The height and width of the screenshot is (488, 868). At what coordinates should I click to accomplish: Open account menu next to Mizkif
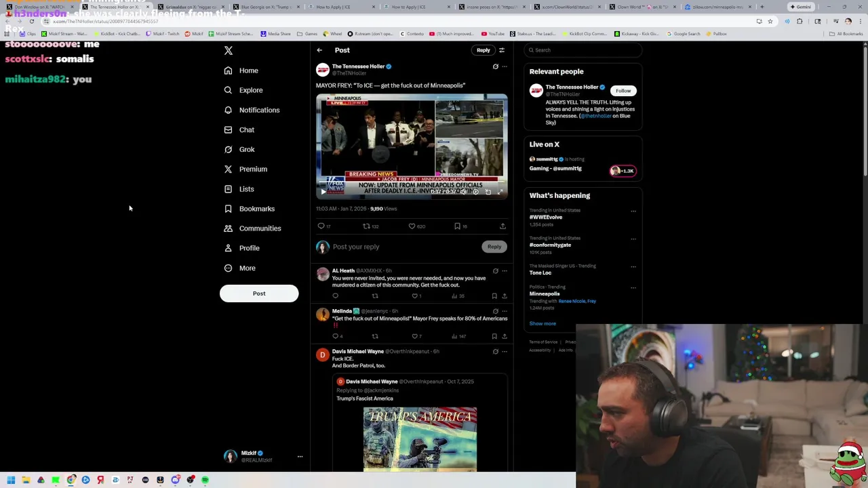point(300,457)
